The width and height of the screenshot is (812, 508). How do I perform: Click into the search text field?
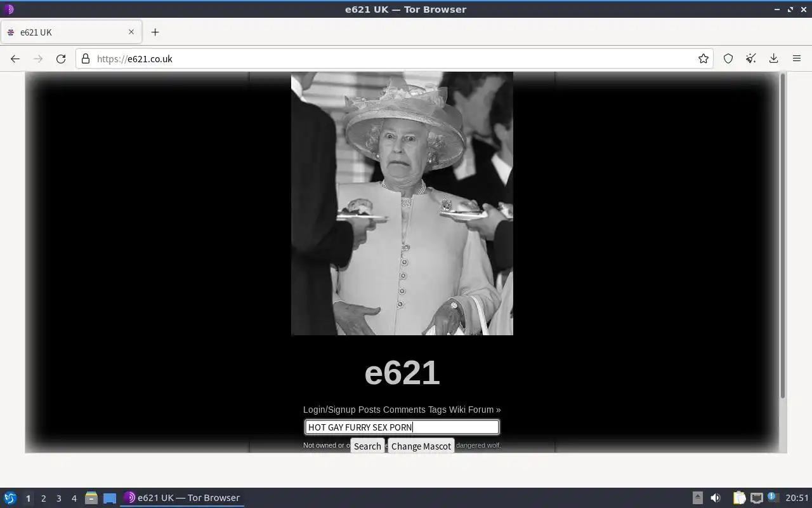402,427
